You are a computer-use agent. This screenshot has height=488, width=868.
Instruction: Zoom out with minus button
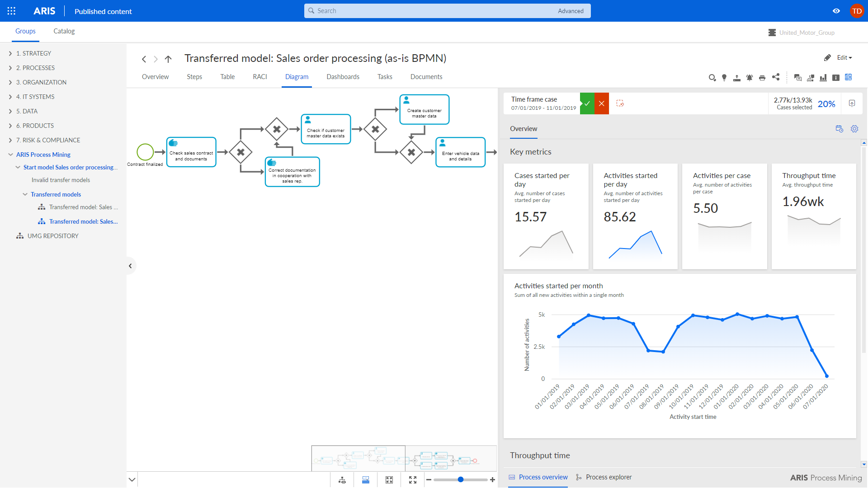click(429, 480)
